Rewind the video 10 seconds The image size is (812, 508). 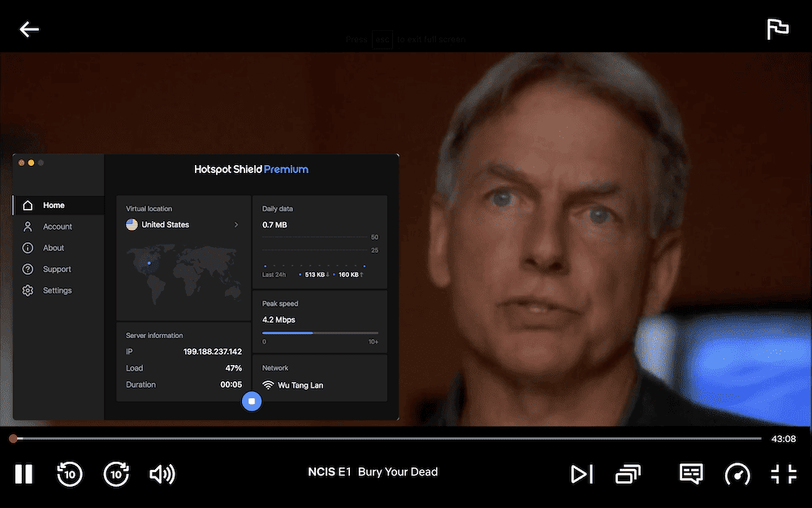click(69, 474)
